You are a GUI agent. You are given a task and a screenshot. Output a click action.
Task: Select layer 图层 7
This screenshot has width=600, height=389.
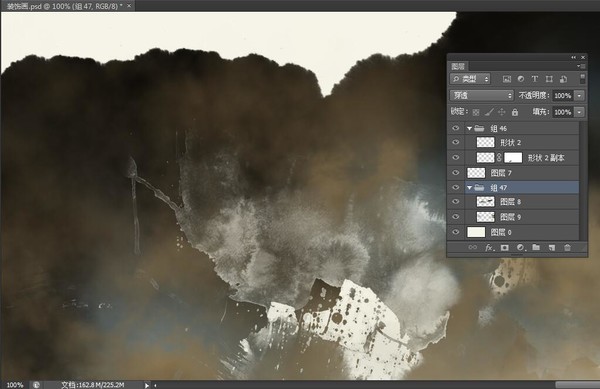(522, 173)
